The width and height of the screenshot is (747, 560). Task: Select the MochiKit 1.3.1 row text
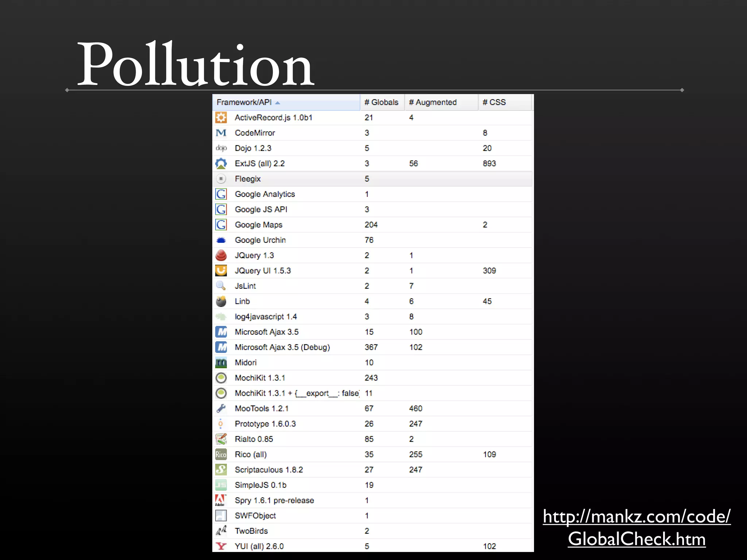coord(260,378)
